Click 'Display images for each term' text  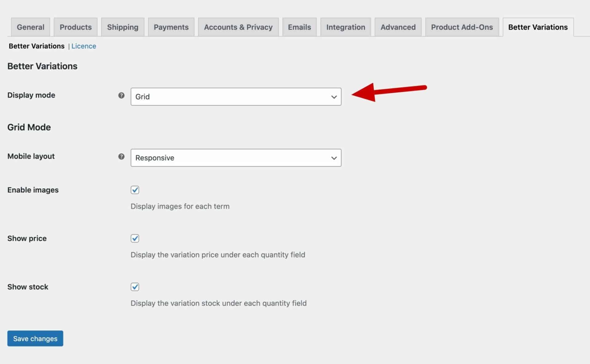[180, 206]
